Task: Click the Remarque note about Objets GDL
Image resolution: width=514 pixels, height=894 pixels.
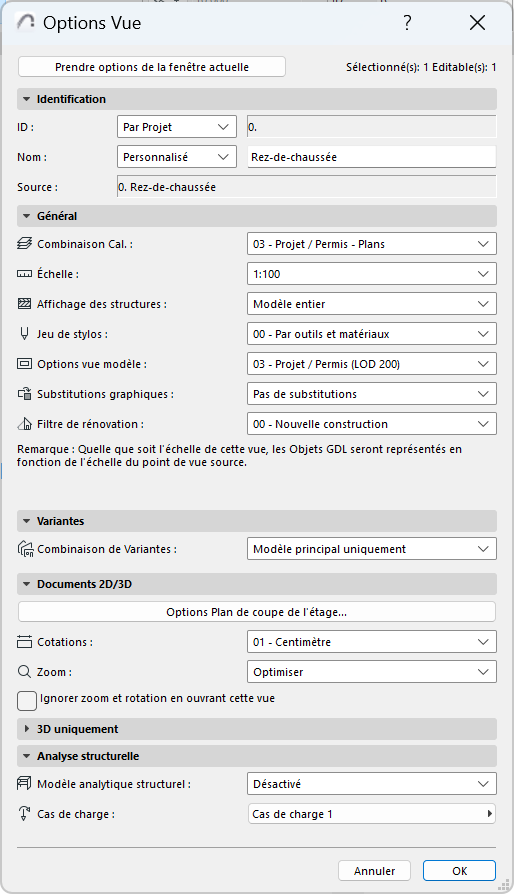Action: [239, 456]
